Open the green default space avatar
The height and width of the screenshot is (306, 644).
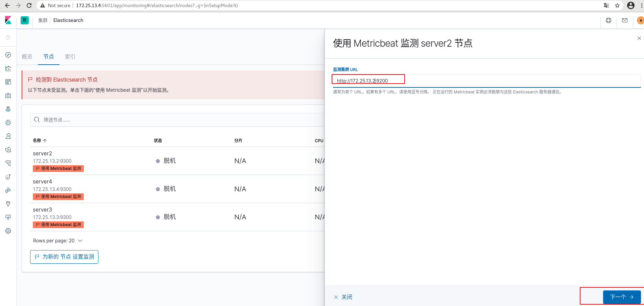pos(25,20)
